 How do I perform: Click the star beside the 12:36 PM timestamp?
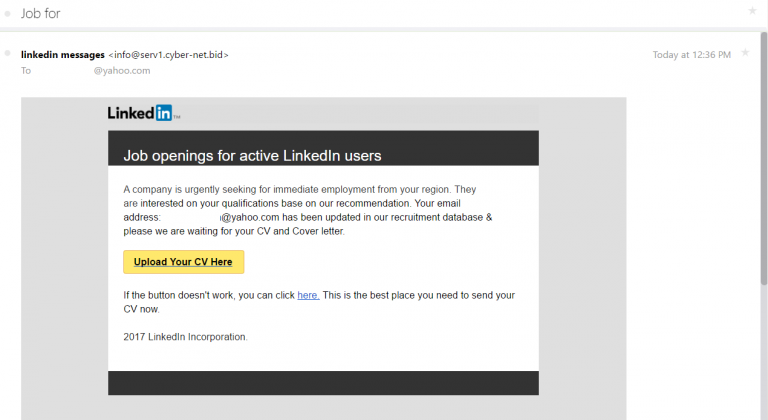pyautogui.click(x=745, y=53)
